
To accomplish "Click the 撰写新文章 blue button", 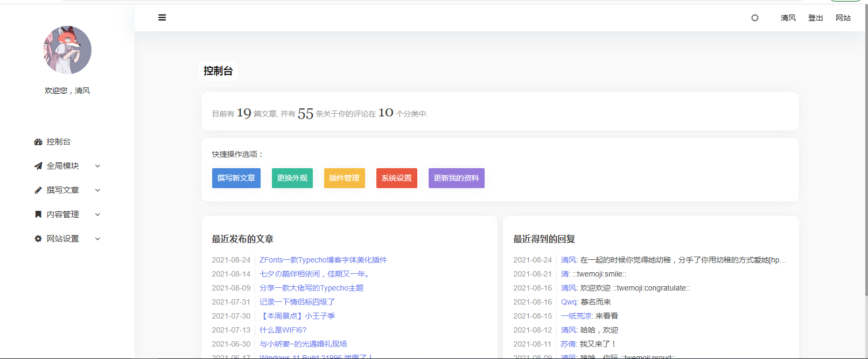I will 236,178.
